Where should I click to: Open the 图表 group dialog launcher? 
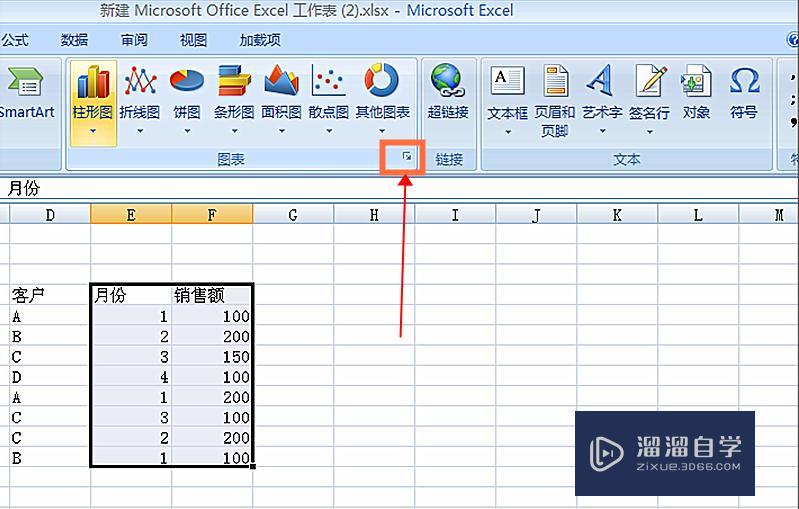point(407,157)
